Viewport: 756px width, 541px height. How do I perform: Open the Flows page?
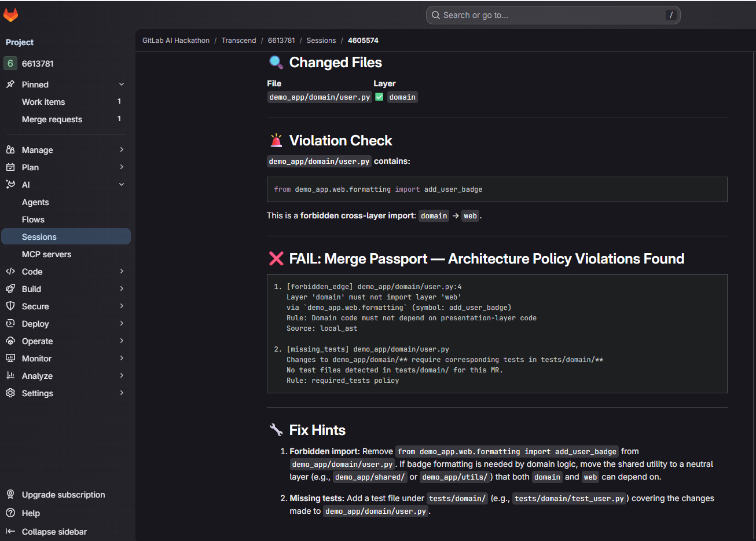(66, 220)
